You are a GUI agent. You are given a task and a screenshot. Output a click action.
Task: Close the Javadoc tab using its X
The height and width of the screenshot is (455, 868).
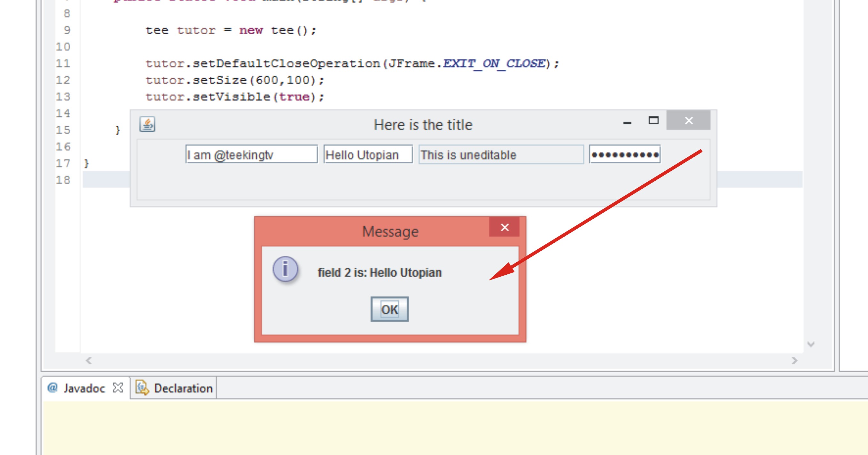pos(118,388)
